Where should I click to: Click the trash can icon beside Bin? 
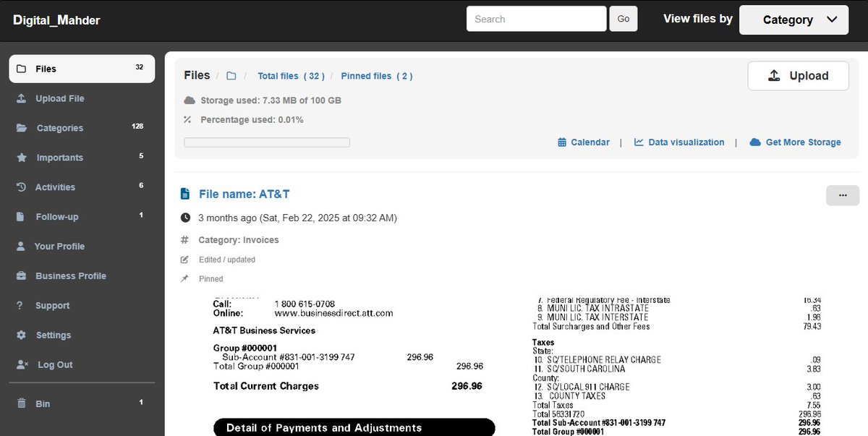(21, 403)
